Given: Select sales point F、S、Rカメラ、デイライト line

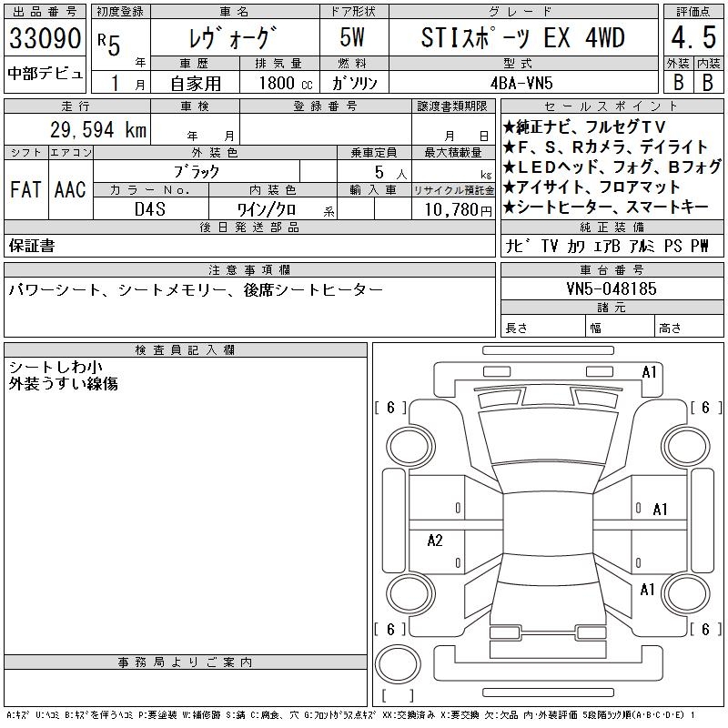Looking at the screenshot, I should pyautogui.click(x=605, y=147).
